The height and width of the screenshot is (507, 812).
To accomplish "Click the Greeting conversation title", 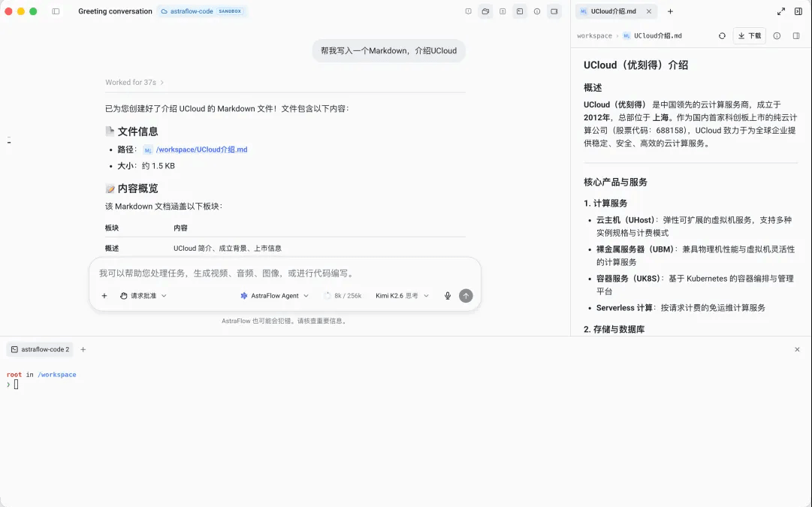I will tap(115, 11).
